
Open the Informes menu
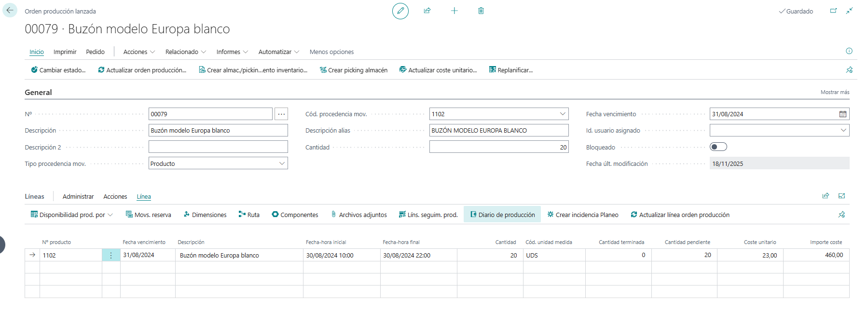(232, 52)
